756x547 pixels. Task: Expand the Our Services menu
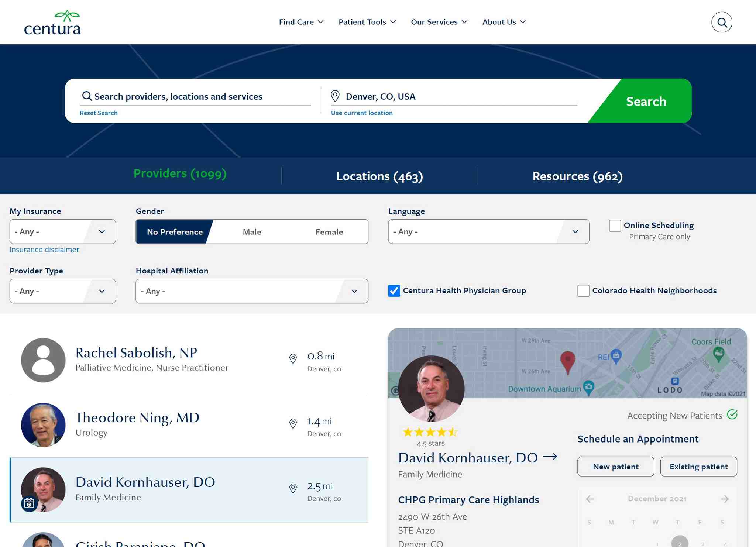point(439,22)
